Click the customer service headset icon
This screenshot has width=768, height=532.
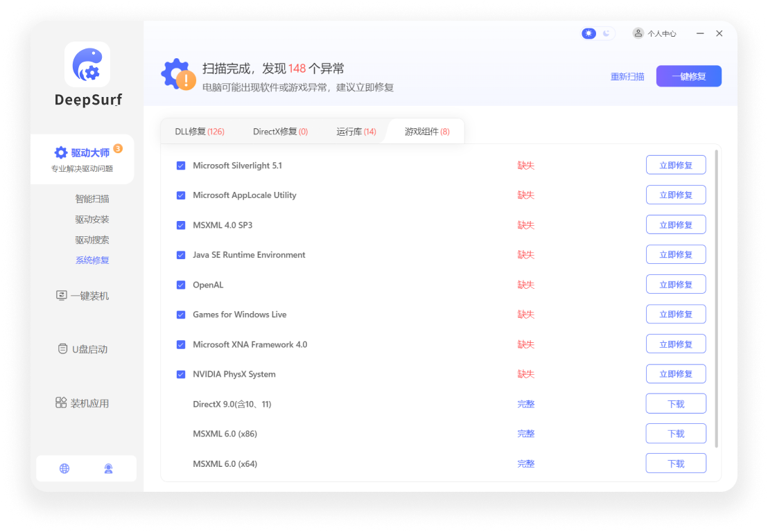[x=108, y=468]
